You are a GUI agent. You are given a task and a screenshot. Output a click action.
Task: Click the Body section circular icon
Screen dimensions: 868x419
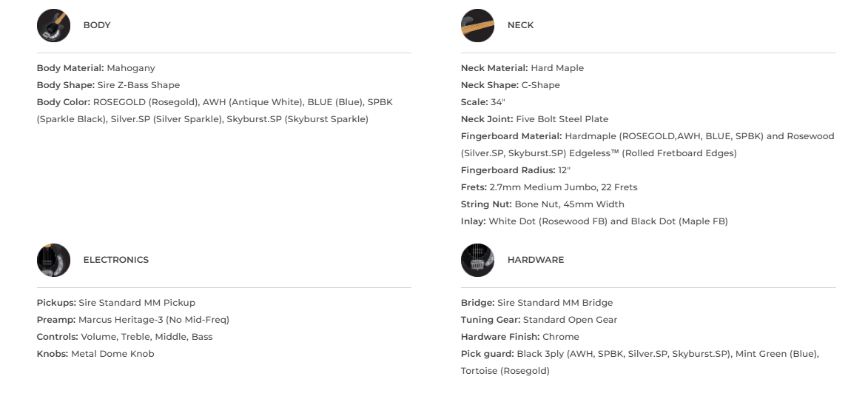53,26
